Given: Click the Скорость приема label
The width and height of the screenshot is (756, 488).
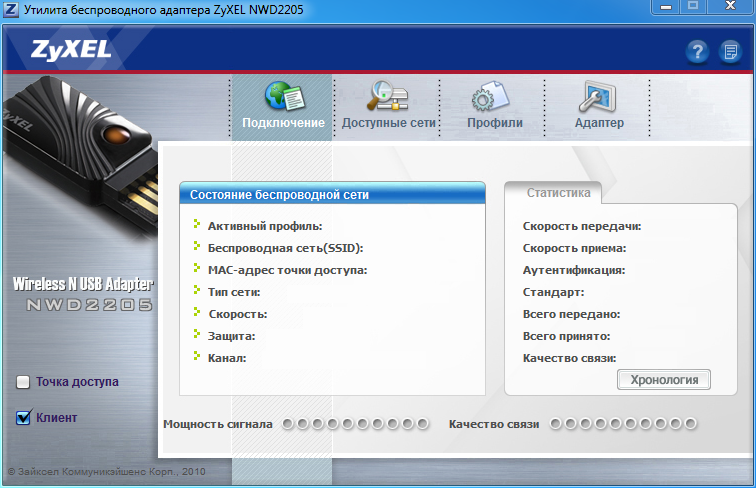Looking at the screenshot, I should (x=574, y=248).
